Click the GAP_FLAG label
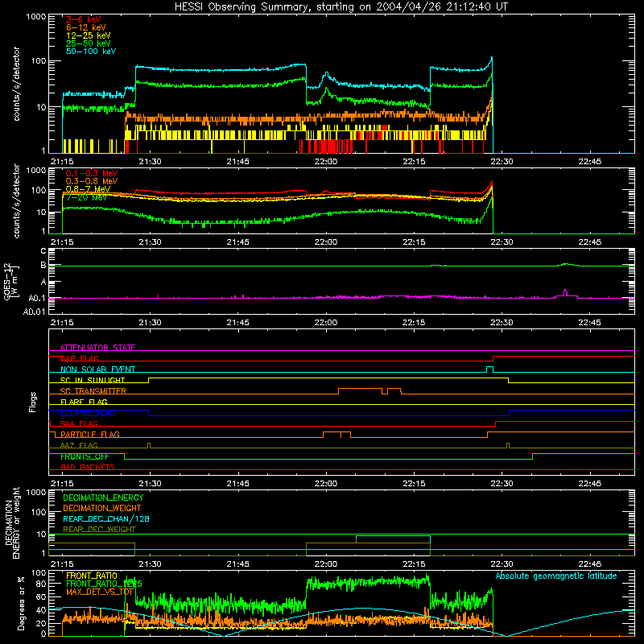 tap(79, 358)
